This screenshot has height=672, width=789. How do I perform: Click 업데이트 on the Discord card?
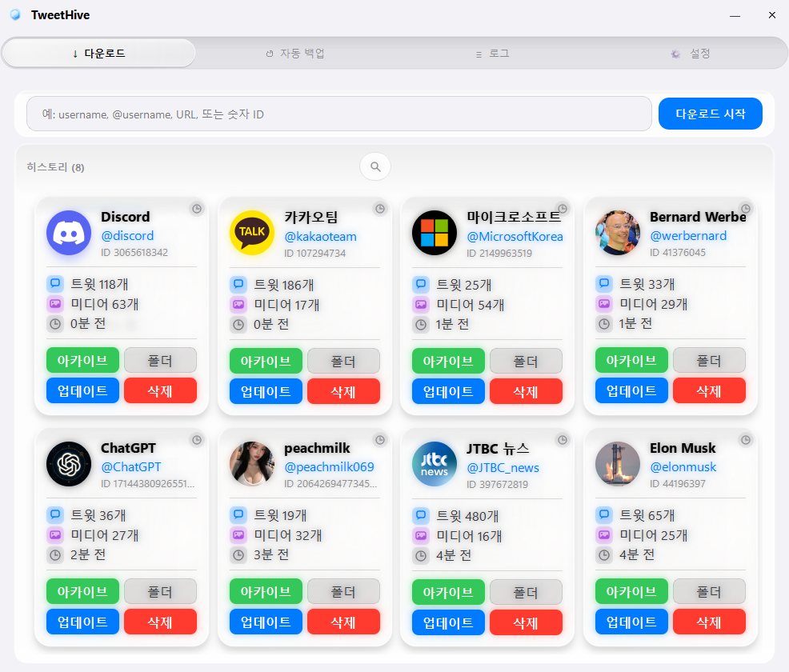(x=82, y=390)
